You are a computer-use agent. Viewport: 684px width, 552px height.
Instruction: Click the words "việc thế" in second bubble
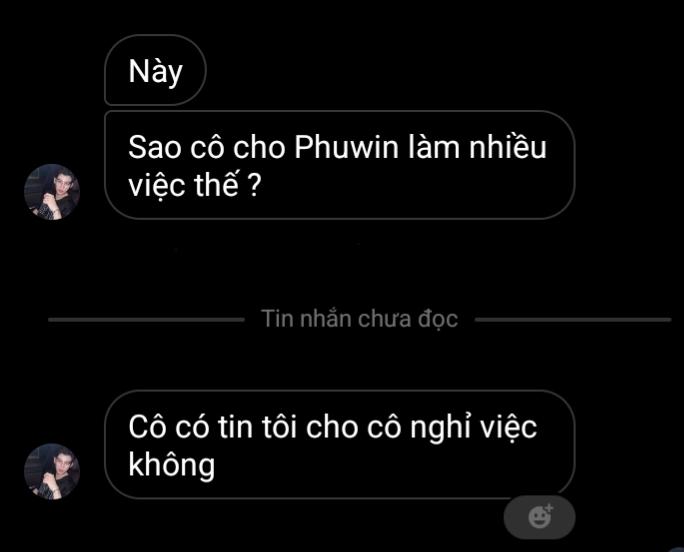[183, 185]
